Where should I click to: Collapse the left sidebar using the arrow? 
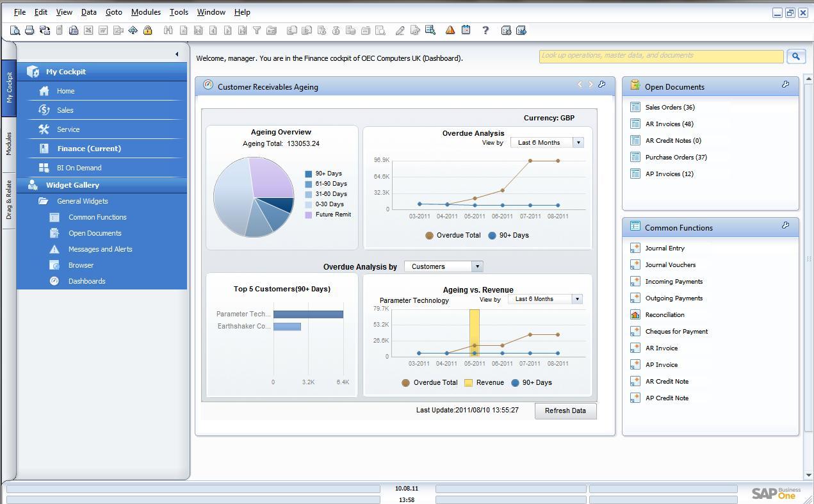click(177, 54)
